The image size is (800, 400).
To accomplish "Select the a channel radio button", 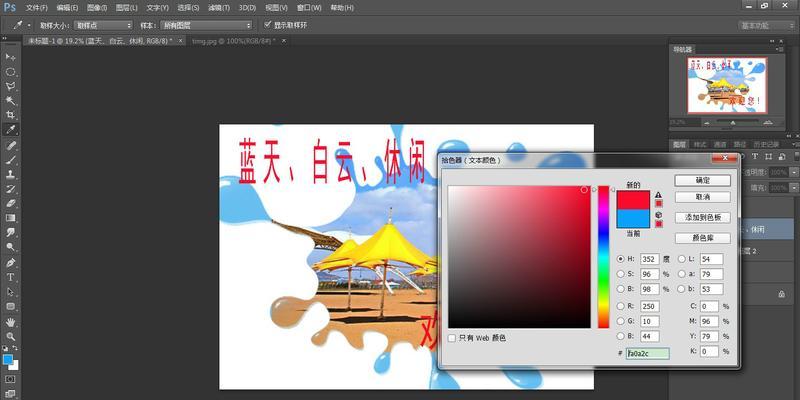I will click(x=681, y=274).
